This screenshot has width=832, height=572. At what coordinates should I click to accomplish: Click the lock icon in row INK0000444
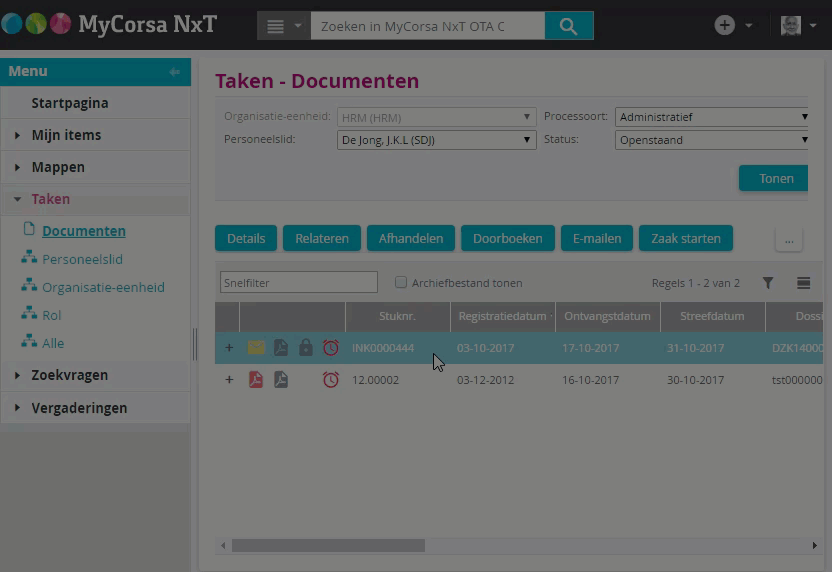pos(306,348)
